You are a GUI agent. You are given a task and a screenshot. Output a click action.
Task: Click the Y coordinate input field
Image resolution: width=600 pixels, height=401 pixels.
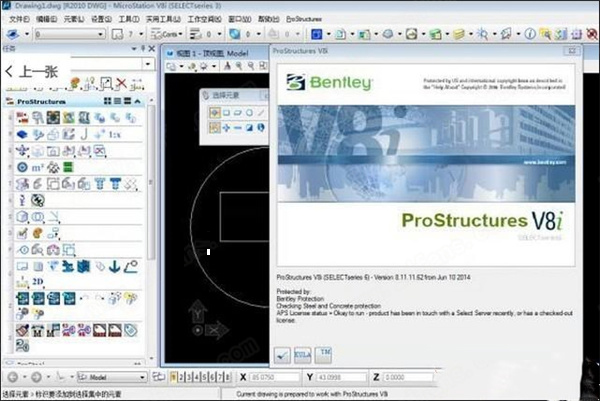coord(341,377)
